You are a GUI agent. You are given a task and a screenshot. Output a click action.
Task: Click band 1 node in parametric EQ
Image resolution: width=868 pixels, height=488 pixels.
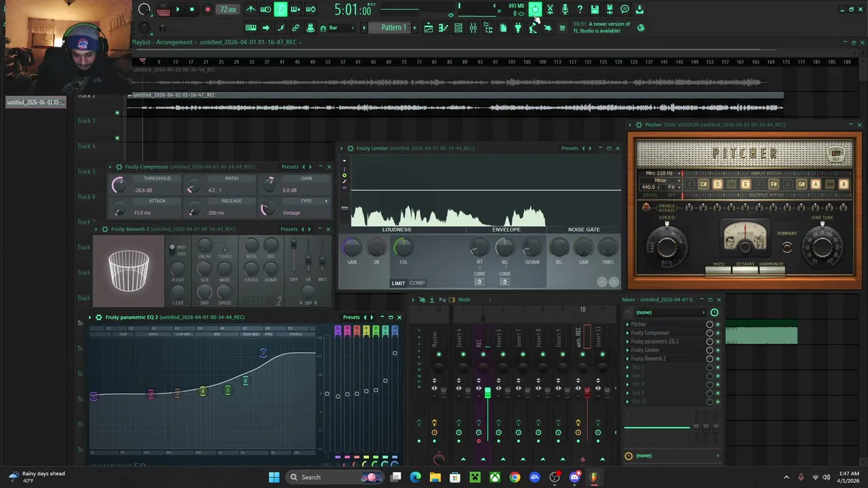94,396
